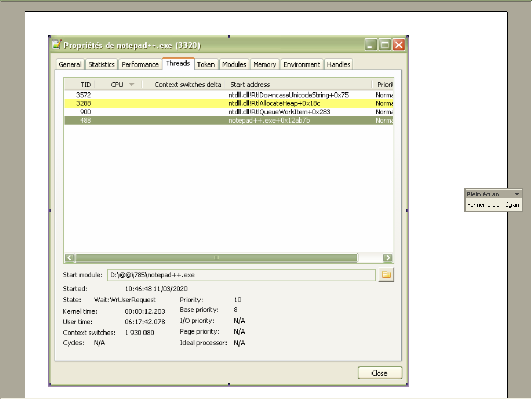Show the Environment tab

coord(302,64)
